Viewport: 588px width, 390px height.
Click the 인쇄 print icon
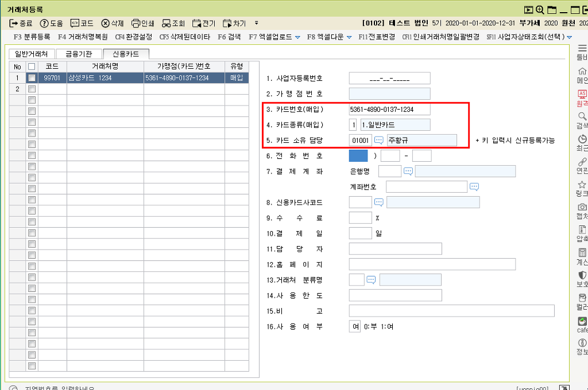(136, 23)
